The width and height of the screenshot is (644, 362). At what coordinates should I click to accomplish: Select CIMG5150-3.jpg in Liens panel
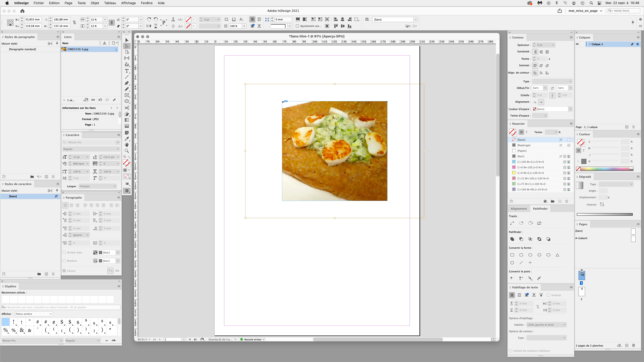tap(78, 49)
